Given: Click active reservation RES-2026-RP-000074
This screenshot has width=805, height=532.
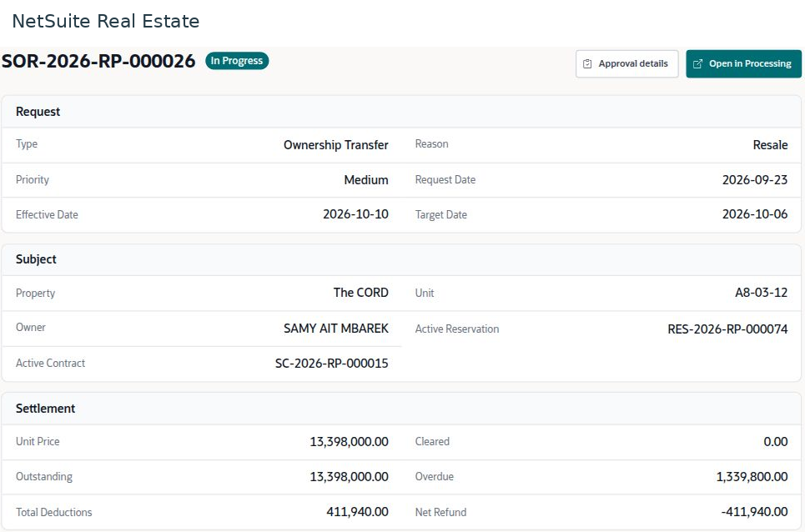Looking at the screenshot, I should tap(727, 329).
